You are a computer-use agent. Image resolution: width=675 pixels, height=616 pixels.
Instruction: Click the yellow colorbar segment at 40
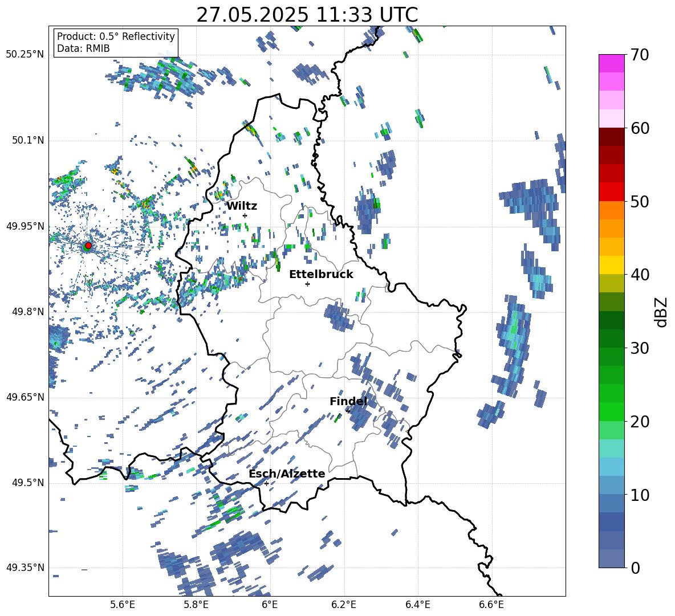click(611, 266)
